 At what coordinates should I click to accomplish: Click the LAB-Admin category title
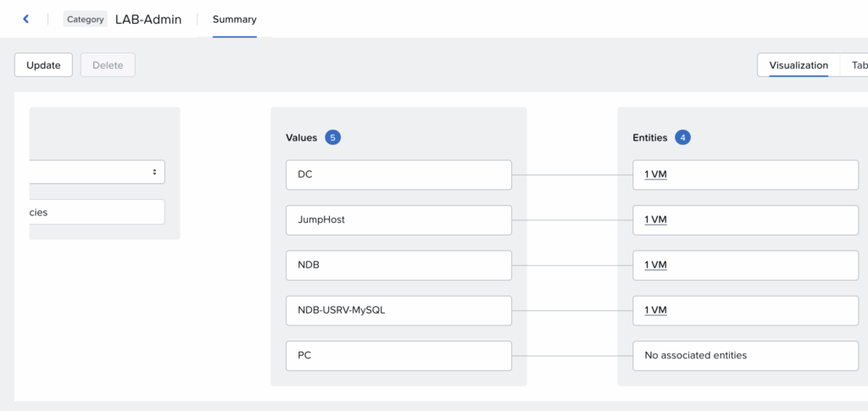click(148, 19)
